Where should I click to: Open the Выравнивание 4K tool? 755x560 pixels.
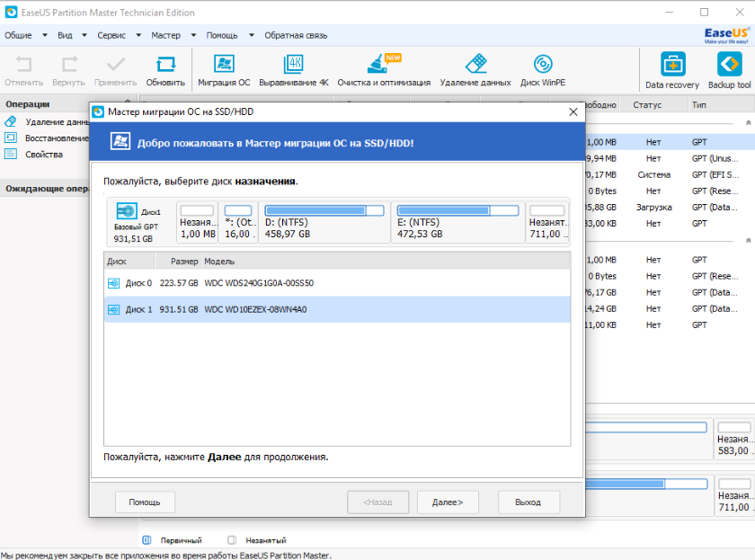293,64
